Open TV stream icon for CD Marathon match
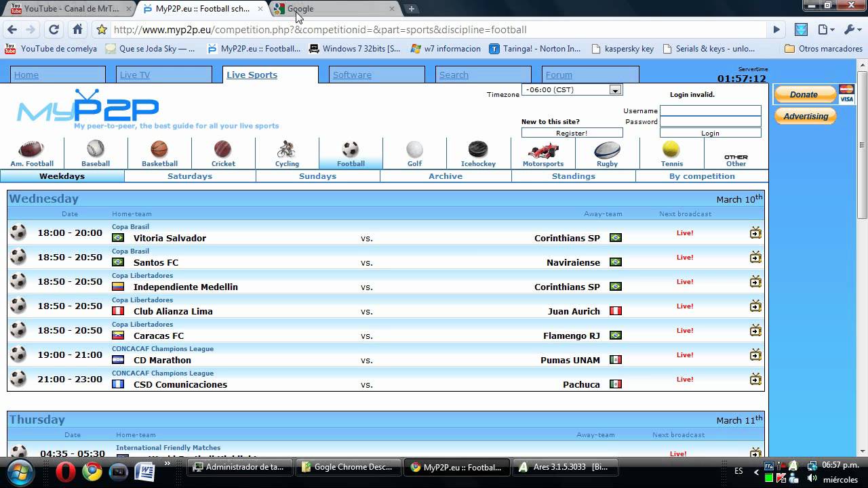Image resolution: width=868 pixels, height=488 pixels. (x=755, y=354)
